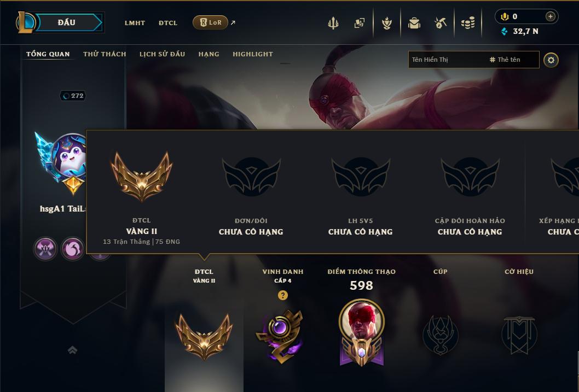Expand the profile banner chevron arrow
The image size is (579, 392).
72,350
